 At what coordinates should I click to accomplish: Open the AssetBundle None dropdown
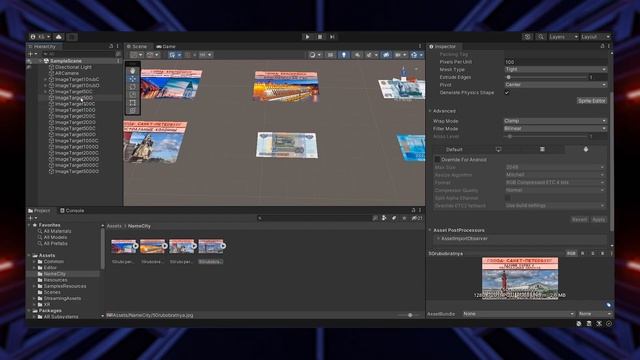coord(518,314)
